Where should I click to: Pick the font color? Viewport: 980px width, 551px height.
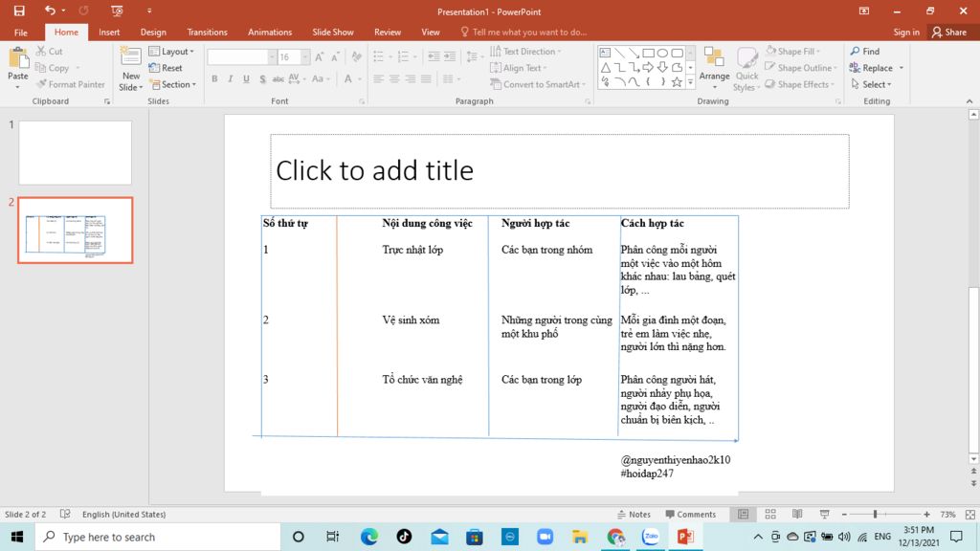point(348,78)
